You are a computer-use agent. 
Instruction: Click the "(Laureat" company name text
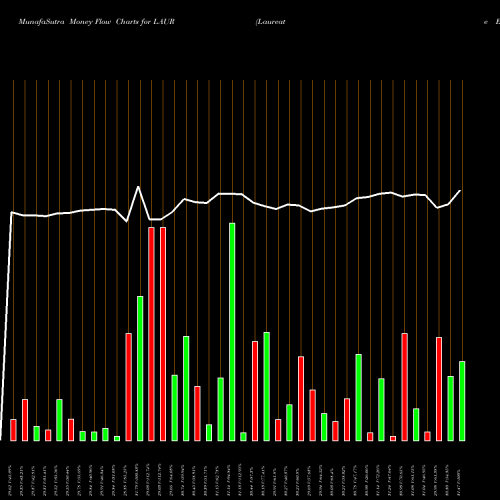(270, 22)
